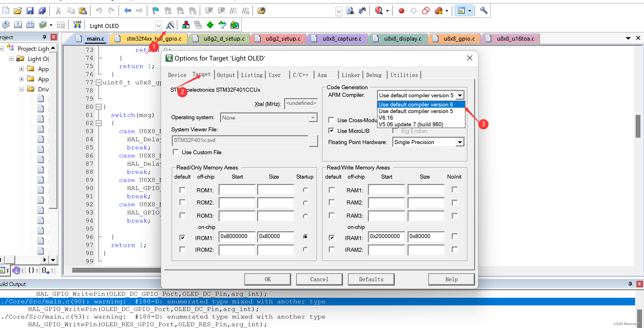The width and height of the screenshot is (644, 328).
Task: Click the Build target icon
Action: (x=18, y=25)
